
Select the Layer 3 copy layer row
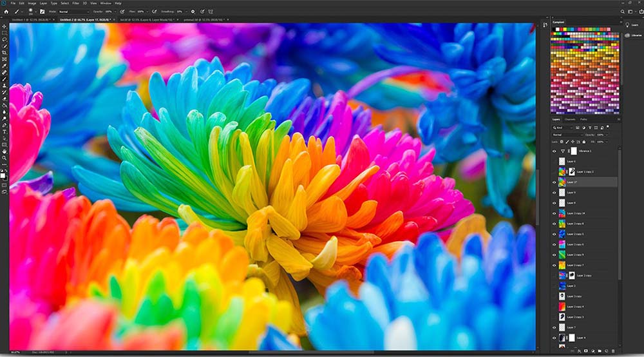585,296
